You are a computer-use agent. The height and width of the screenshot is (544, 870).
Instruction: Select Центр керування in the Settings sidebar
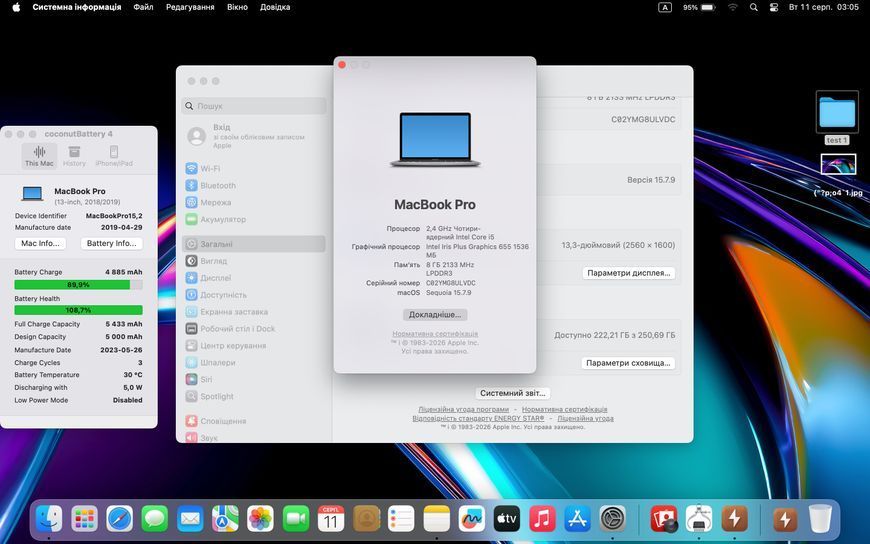click(x=254, y=346)
